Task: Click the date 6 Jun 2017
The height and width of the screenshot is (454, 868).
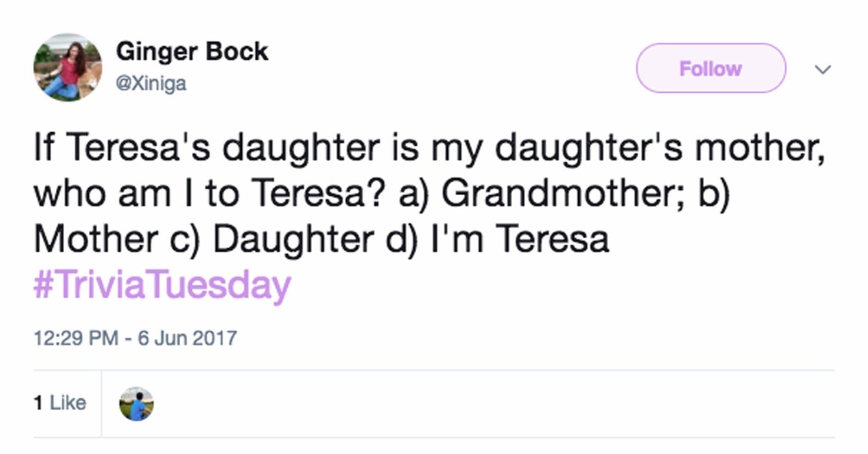Action: [187, 338]
